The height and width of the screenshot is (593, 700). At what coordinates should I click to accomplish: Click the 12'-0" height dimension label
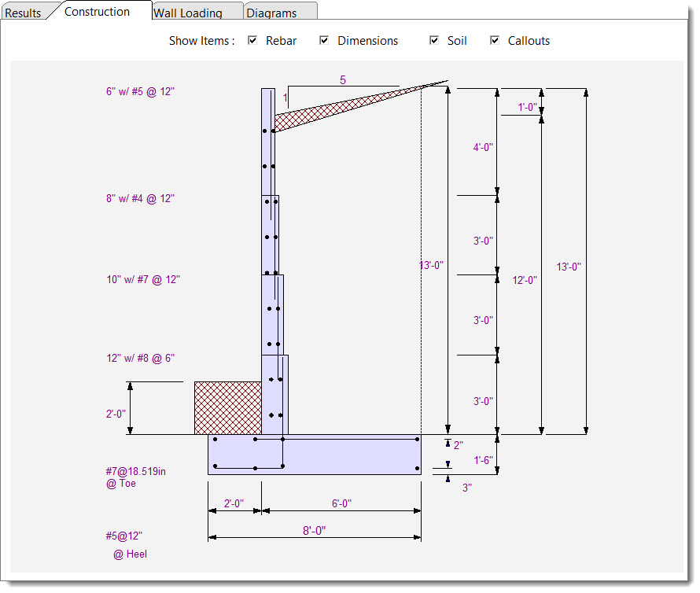coord(524,280)
